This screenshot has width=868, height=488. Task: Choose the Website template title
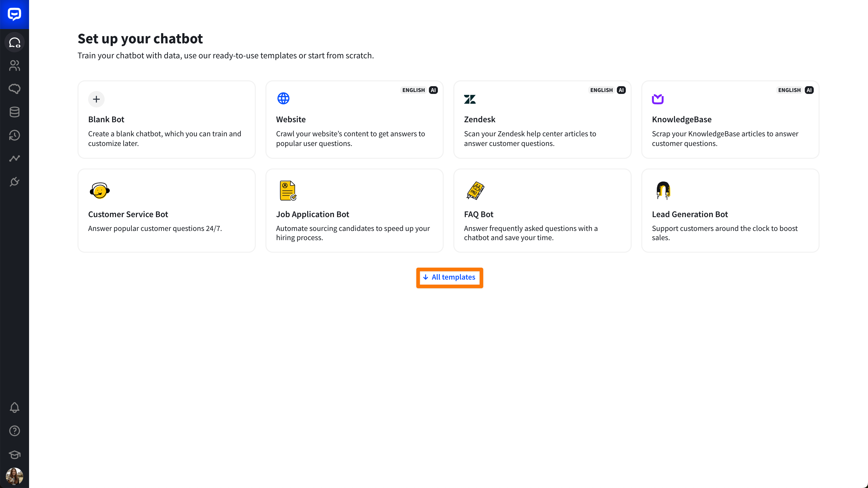click(x=291, y=119)
